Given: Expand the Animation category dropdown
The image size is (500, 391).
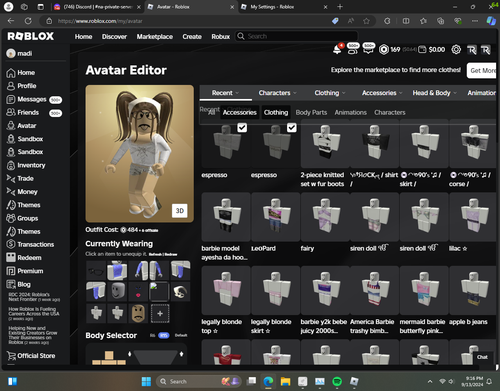Looking at the screenshot, I should coord(481,93).
